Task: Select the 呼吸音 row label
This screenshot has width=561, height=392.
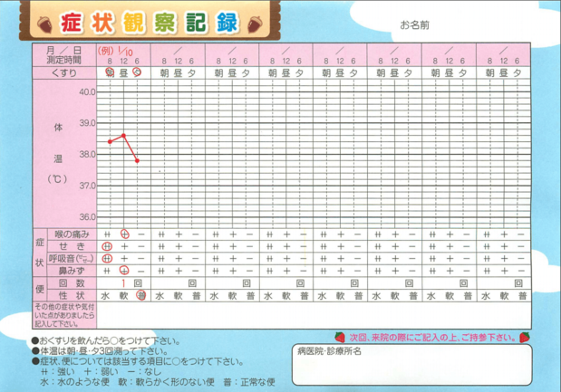Action: point(72,258)
